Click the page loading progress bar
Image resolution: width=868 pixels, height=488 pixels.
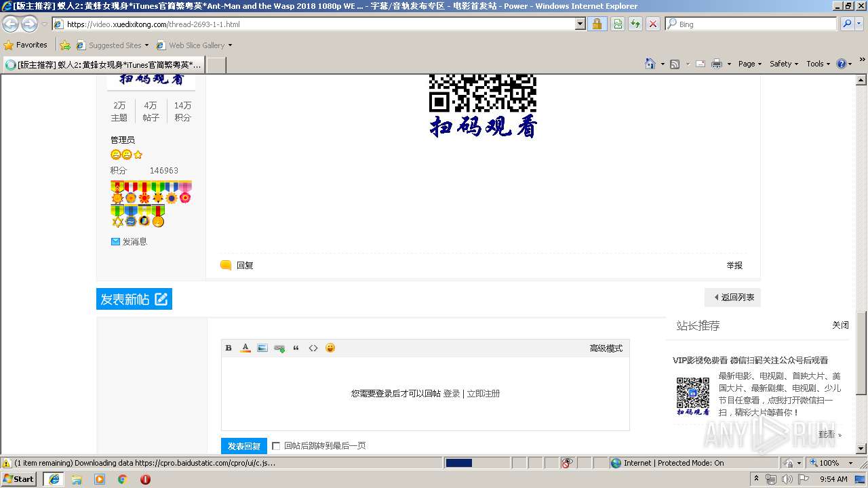tap(477, 463)
